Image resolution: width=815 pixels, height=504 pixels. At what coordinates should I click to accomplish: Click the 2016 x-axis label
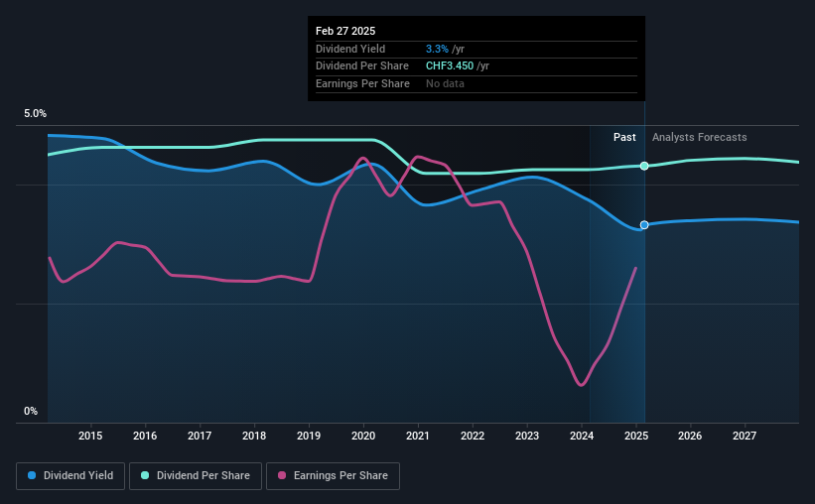click(x=145, y=436)
